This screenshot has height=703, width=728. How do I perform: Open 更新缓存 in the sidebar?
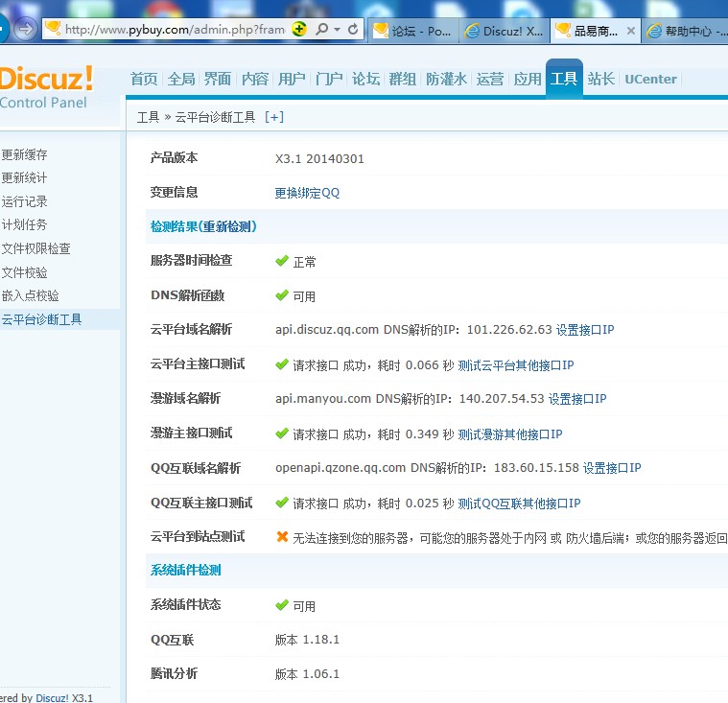[24, 154]
